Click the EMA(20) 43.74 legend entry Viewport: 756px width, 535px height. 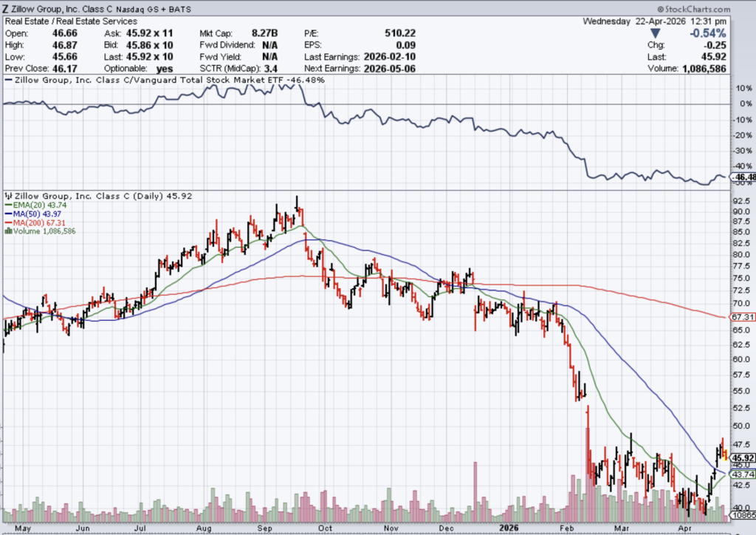click(40, 205)
